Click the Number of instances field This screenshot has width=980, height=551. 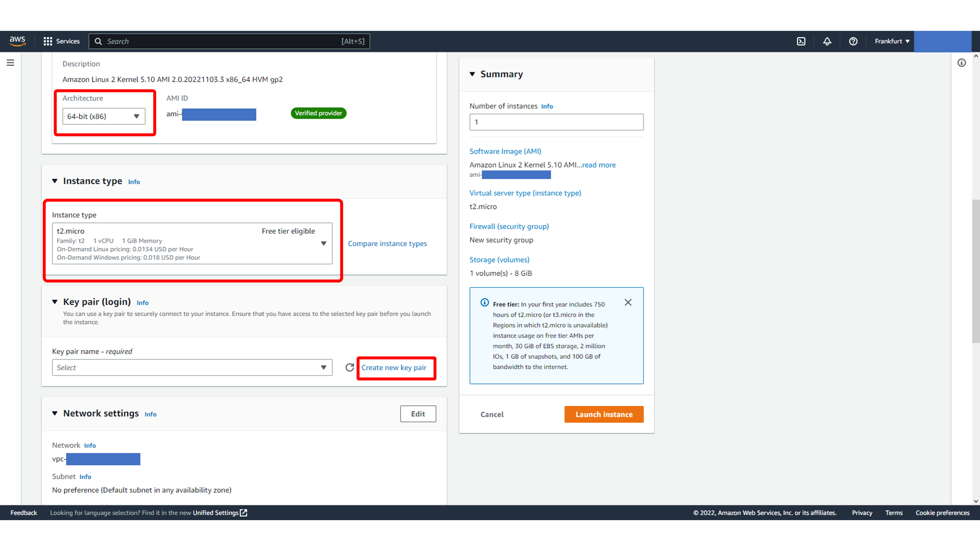click(556, 122)
